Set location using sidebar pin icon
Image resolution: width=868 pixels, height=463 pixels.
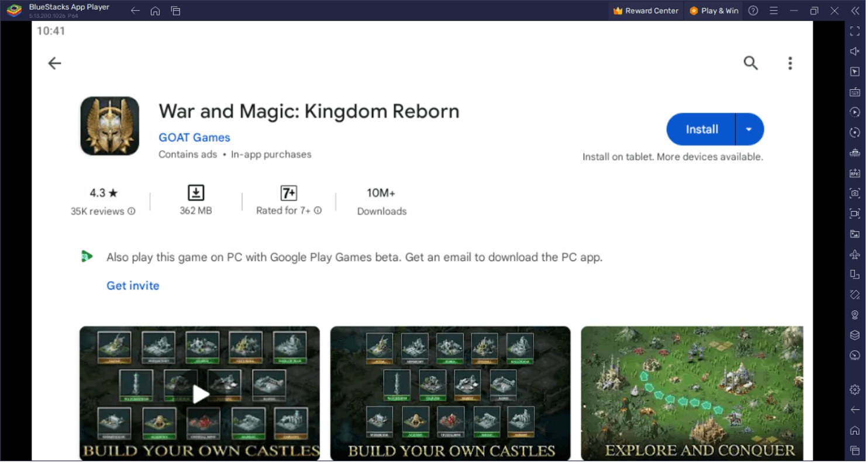855,315
